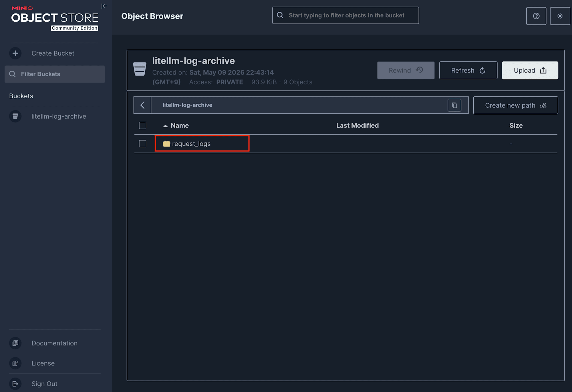Click the 93.9 KiB - 9 Objects text

tap(282, 82)
